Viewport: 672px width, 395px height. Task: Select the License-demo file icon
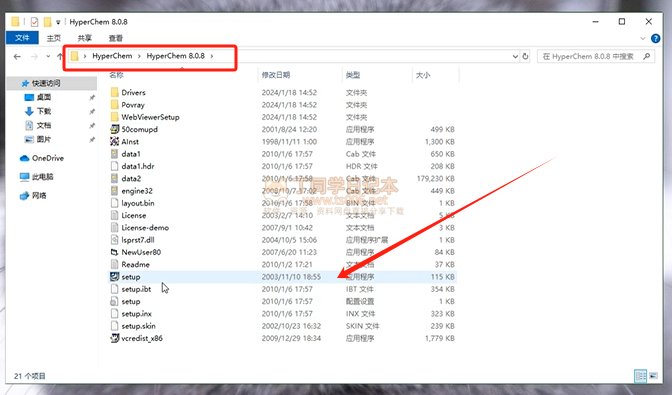(x=114, y=227)
